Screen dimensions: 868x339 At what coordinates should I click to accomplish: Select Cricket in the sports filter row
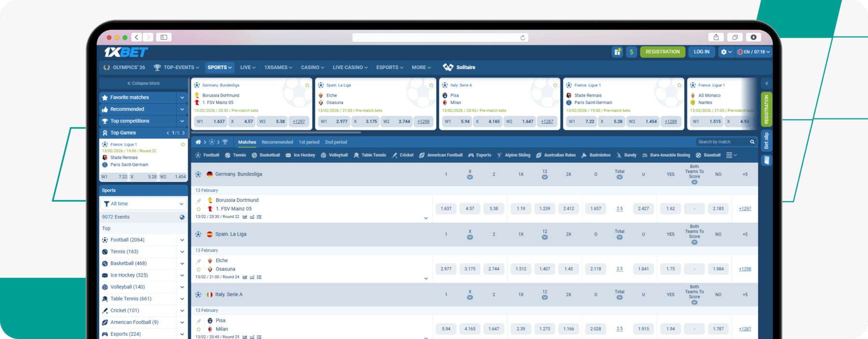click(x=403, y=155)
